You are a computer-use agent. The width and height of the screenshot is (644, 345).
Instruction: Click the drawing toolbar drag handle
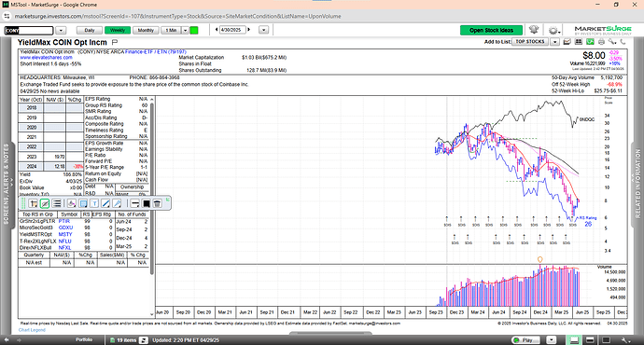tap(23, 203)
